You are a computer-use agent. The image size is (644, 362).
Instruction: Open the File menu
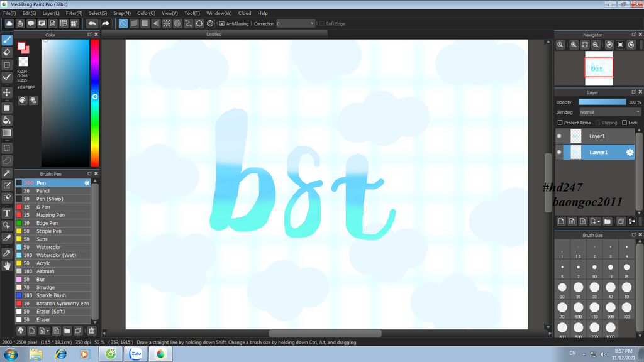coord(9,13)
